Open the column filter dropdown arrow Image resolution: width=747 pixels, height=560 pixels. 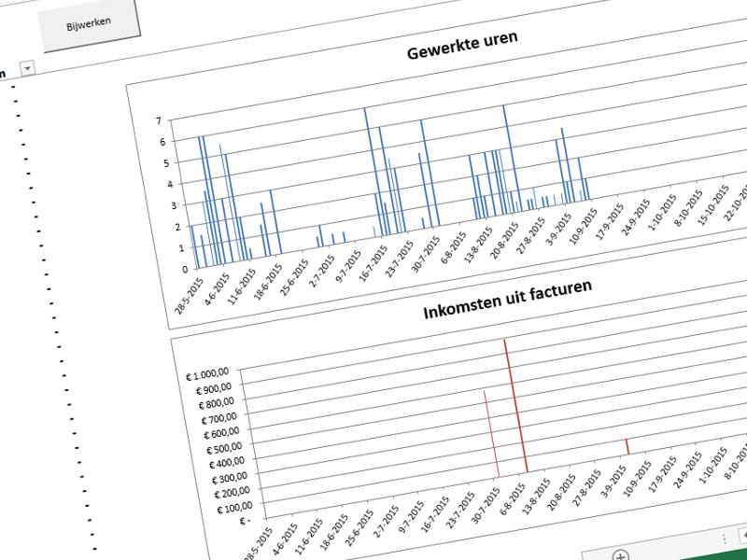pyautogui.click(x=28, y=68)
